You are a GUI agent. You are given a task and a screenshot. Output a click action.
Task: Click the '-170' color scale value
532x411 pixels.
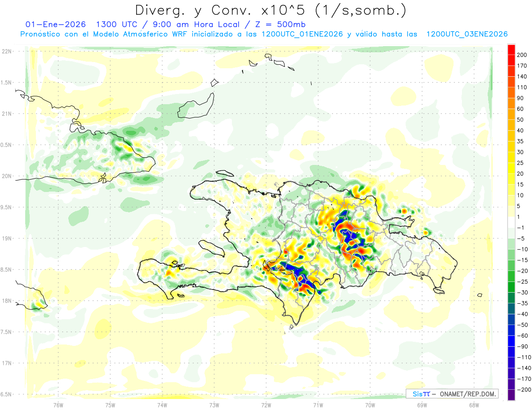pos(524,379)
